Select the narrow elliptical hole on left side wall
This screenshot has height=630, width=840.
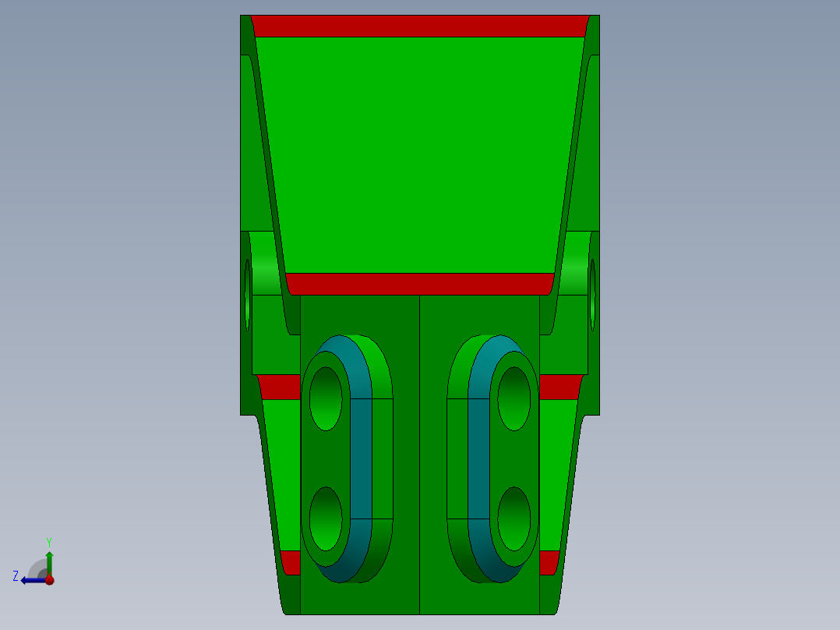click(248, 295)
